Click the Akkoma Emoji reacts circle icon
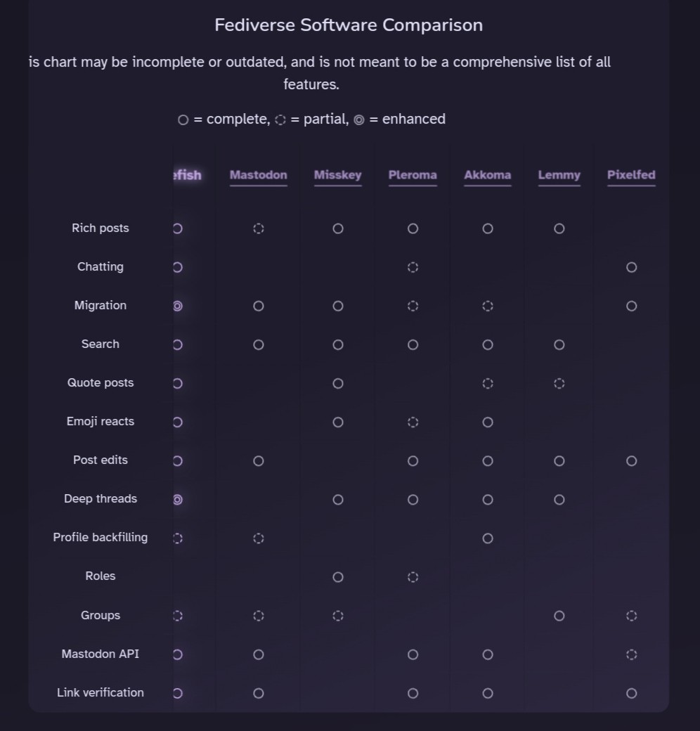The width and height of the screenshot is (700, 731). 488,422
